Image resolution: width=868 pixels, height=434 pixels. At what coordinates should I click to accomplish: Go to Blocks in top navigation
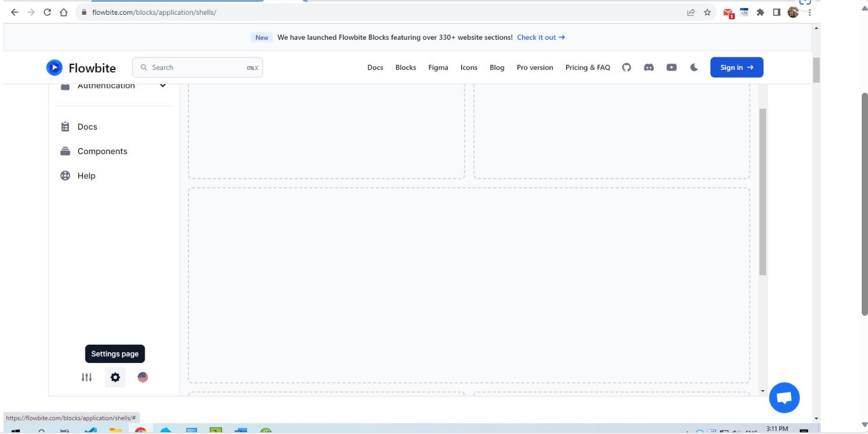405,68
